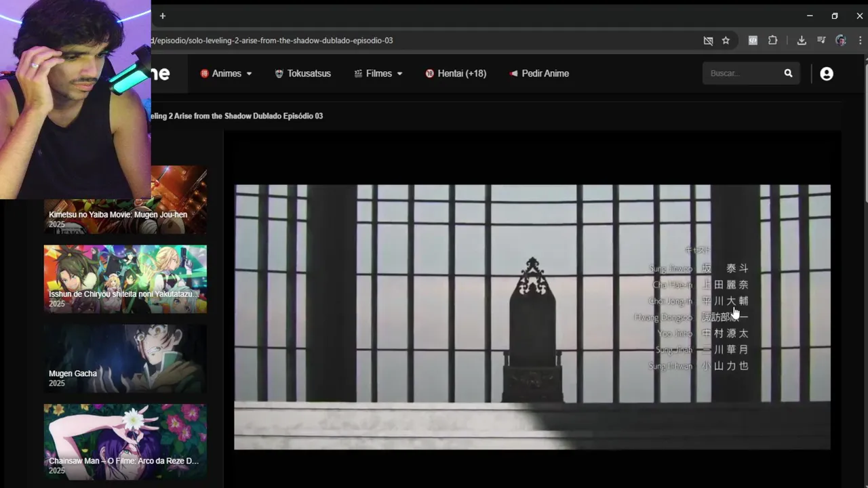Expand the Animes dropdown arrow
Image resolution: width=868 pixels, height=488 pixels.
click(x=249, y=73)
